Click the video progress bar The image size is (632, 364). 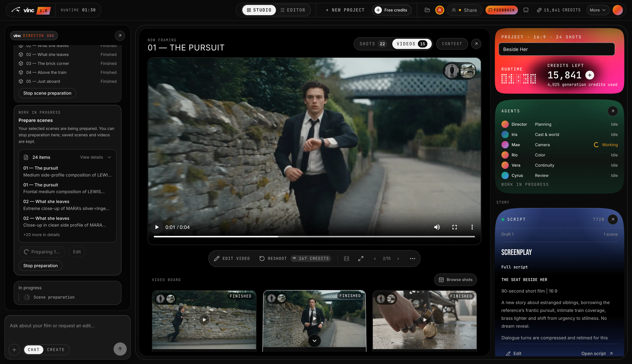(x=314, y=236)
